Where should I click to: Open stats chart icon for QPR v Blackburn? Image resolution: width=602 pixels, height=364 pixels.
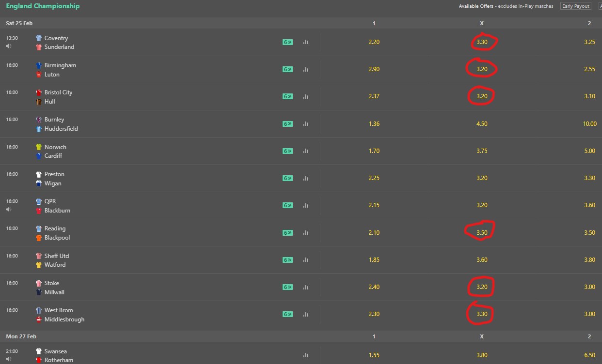coord(305,205)
